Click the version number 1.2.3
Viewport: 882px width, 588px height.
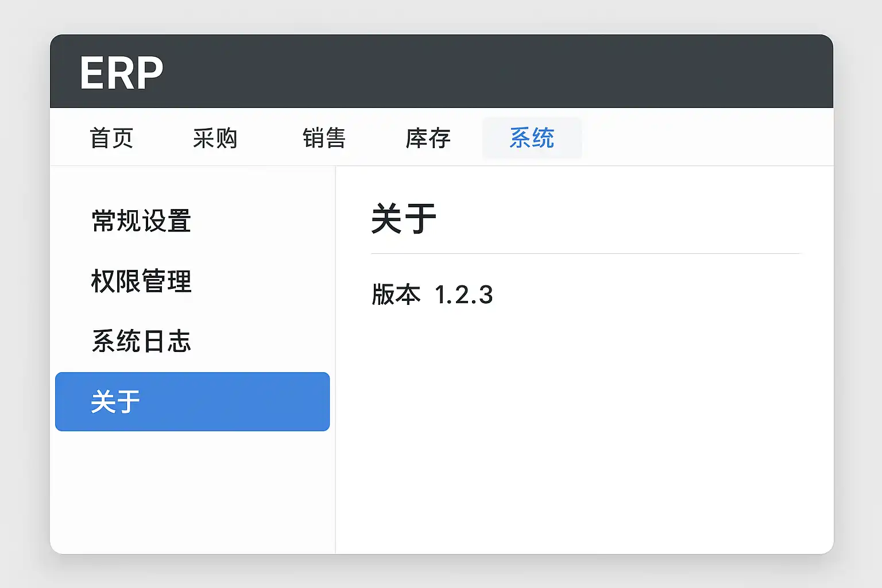pyautogui.click(x=463, y=295)
